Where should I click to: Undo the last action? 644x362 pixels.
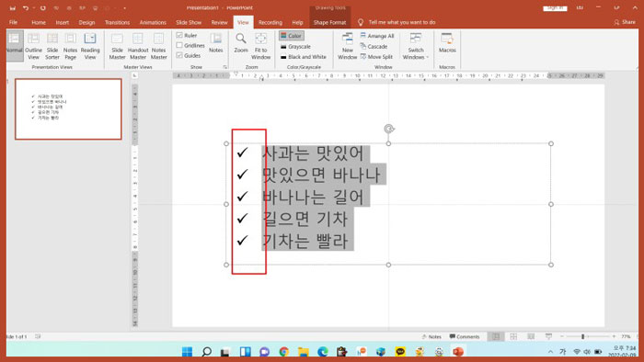tap(26, 7)
